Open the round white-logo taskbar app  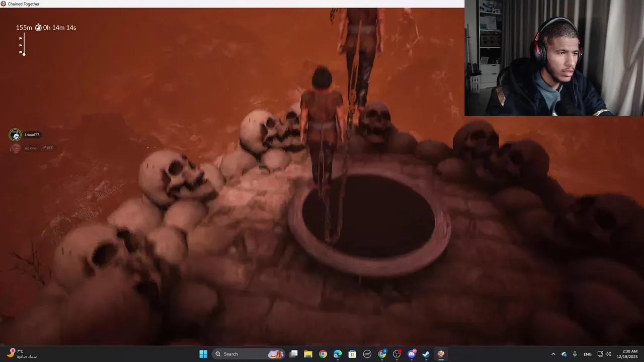[x=367, y=354]
